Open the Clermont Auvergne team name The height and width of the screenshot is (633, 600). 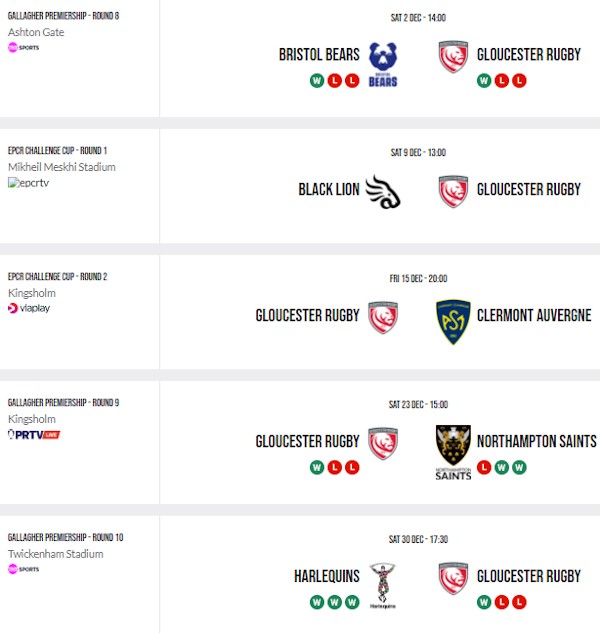click(534, 315)
